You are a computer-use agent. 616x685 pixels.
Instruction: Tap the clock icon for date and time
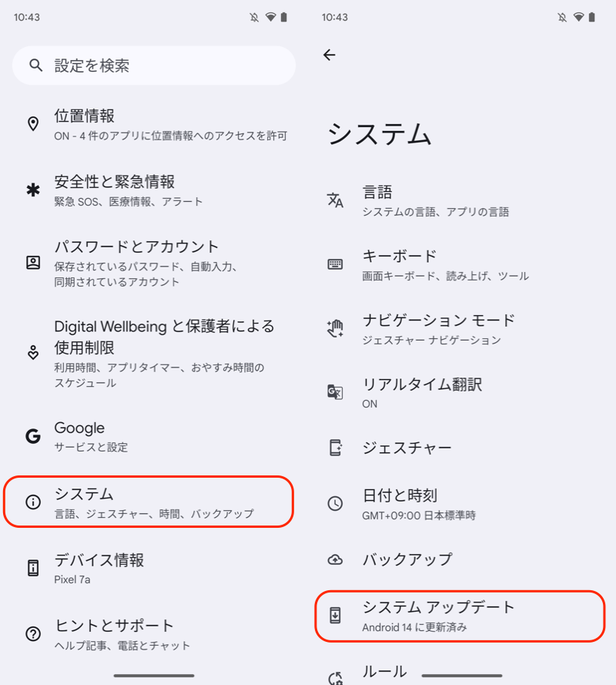(335, 504)
